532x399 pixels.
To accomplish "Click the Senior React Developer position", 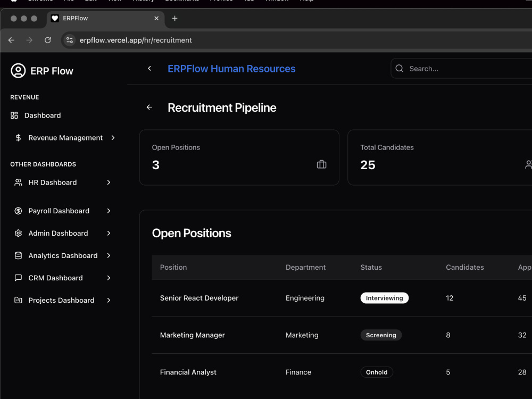I will [199, 298].
